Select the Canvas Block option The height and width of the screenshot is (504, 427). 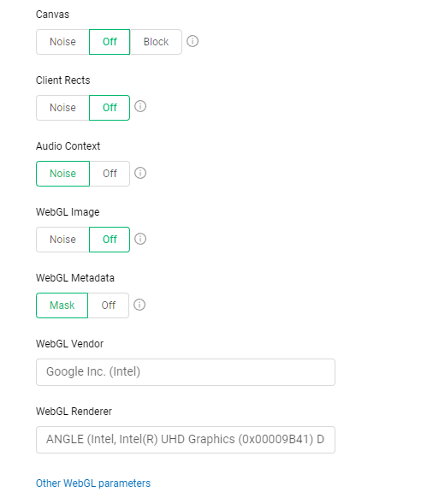click(x=156, y=42)
